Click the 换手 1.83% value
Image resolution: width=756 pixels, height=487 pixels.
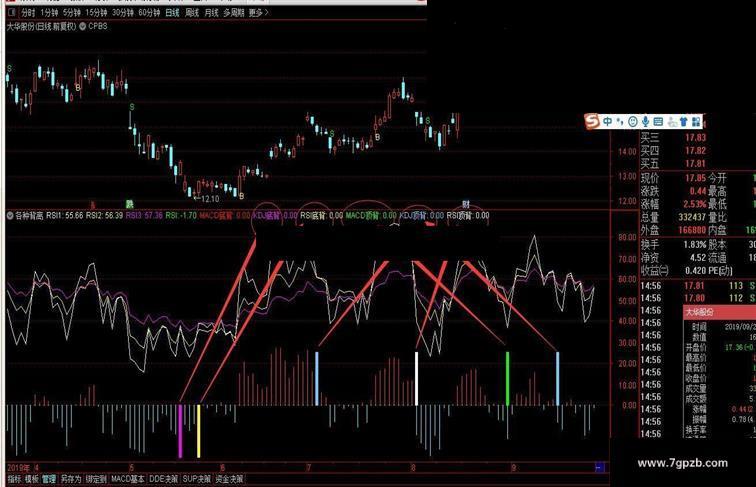695,244
